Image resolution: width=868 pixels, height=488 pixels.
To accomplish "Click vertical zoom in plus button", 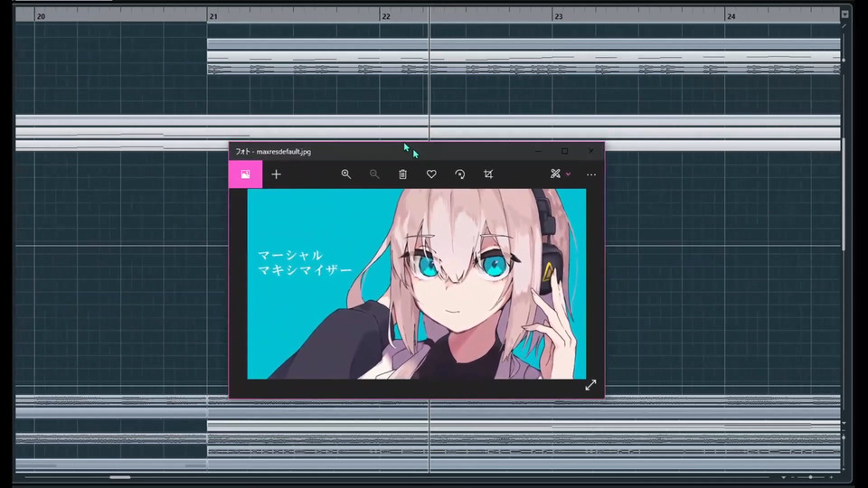I will (844, 467).
